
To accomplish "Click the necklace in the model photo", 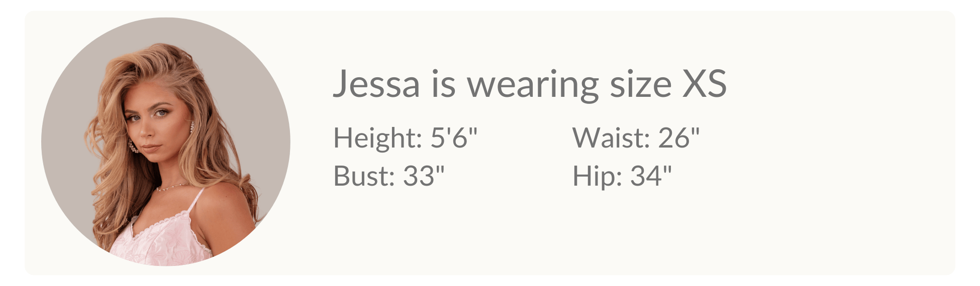I will click(x=171, y=187).
